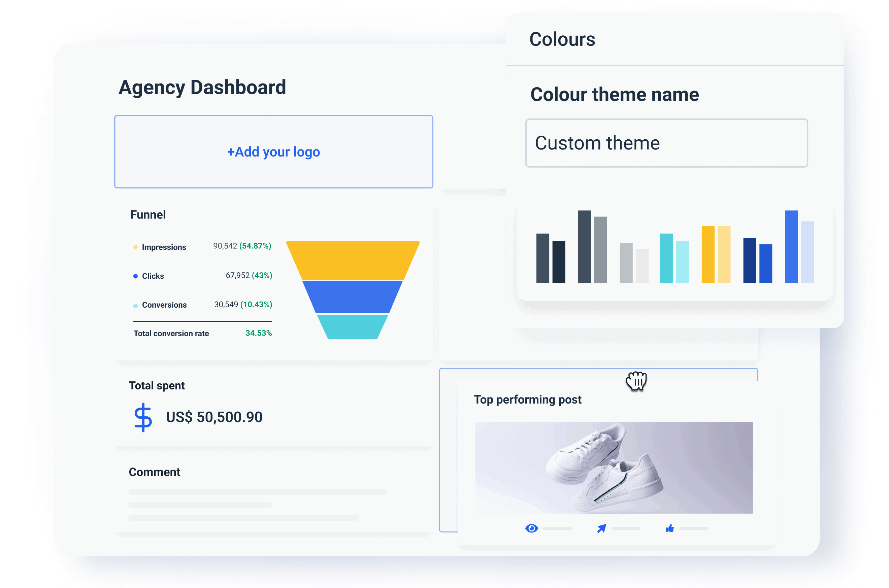Viewport: 889px width, 588px height.
Task: Switch to the Colours panel
Action: pyautogui.click(x=562, y=39)
